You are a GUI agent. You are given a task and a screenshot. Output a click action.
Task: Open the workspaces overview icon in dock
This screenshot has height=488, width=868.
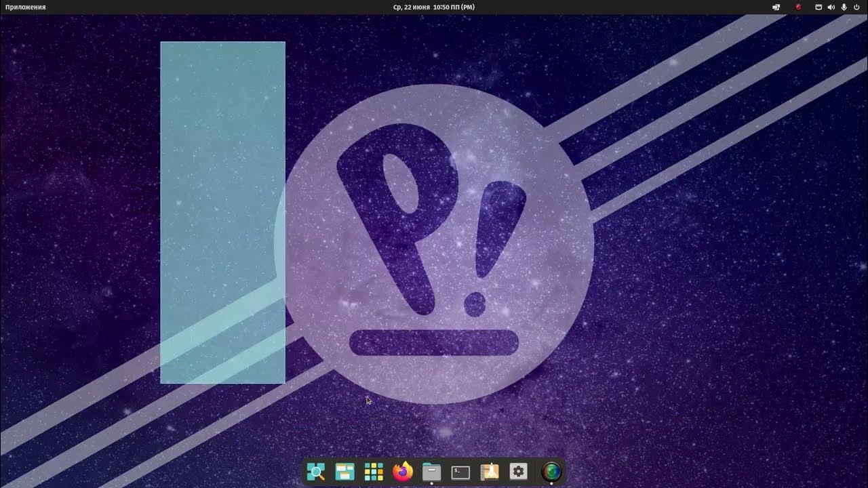click(345, 472)
